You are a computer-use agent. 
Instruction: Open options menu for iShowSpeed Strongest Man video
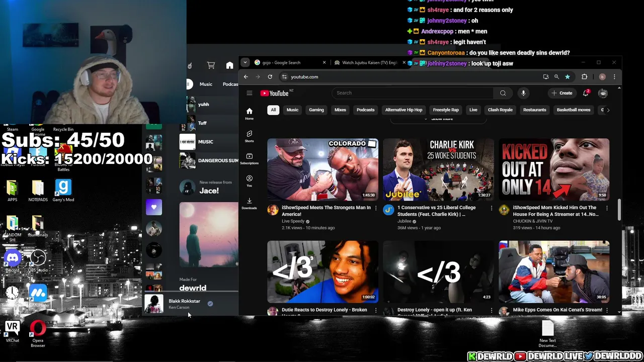pyautogui.click(x=376, y=208)
